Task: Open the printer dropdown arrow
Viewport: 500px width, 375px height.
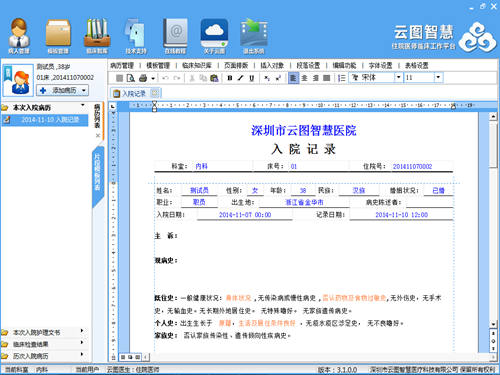Action: 153,78
